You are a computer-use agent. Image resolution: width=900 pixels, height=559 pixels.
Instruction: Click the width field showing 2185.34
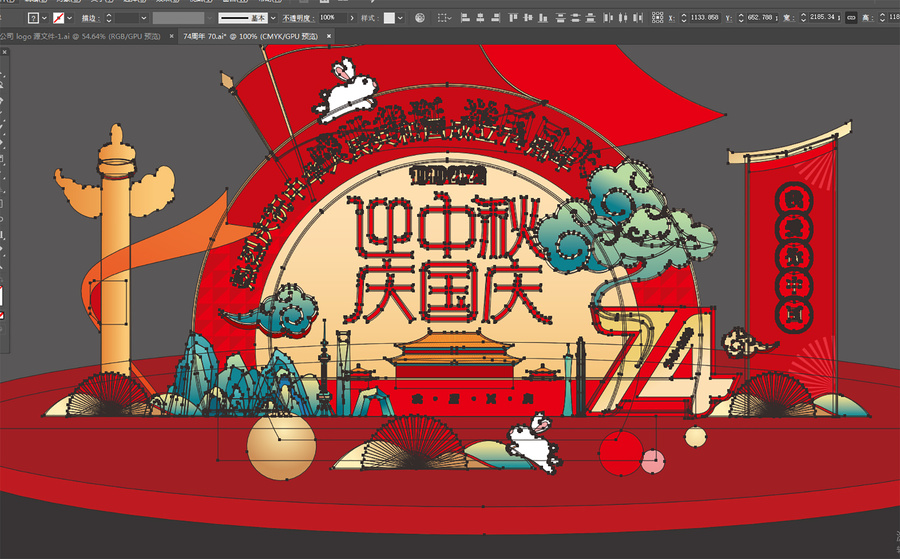click(x=825, y=18)
